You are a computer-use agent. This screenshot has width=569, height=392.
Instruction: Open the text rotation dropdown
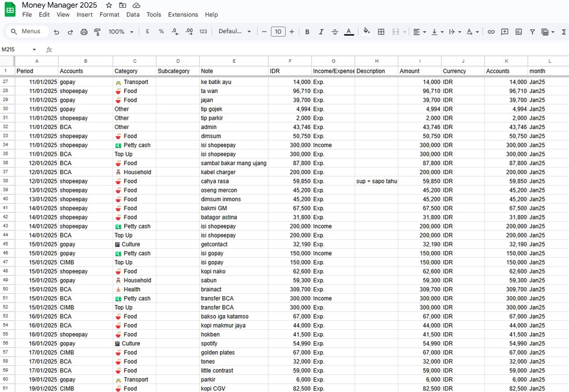tap(472, 32)
